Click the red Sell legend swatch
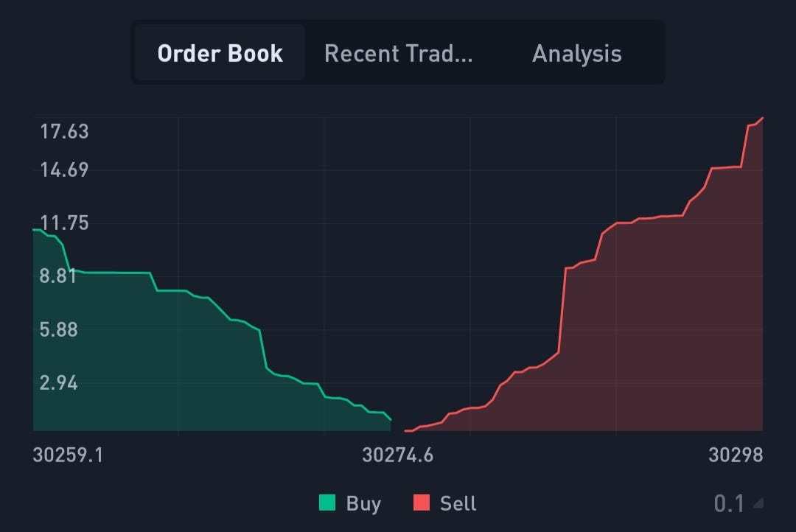The width and height of the screenshot is (796, 532). [422, 503]
